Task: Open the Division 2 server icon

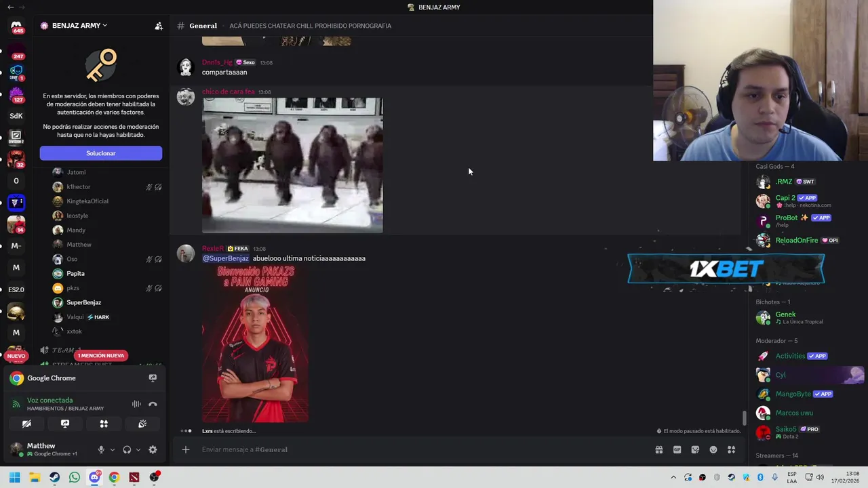Action: click(16, 137)
